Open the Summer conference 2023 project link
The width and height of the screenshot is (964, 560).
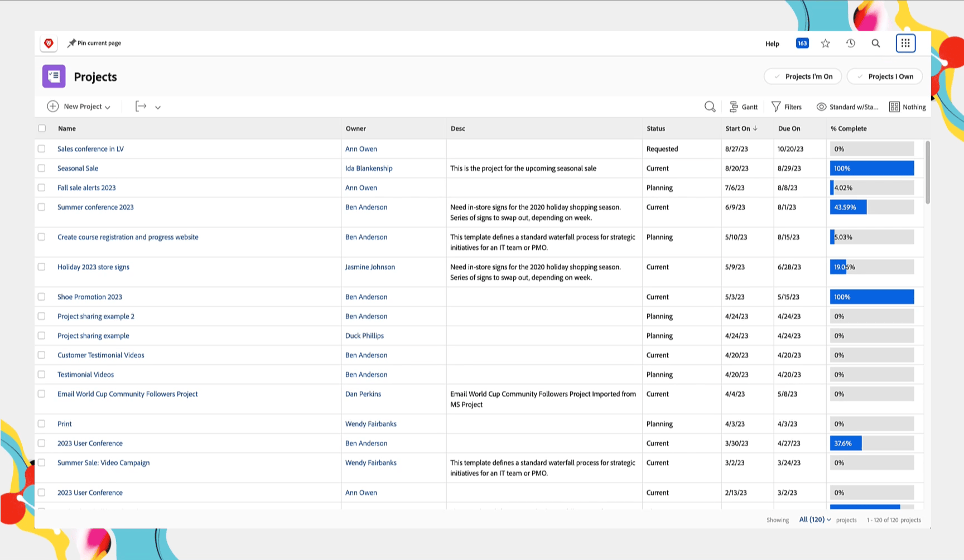pos(95,207)
